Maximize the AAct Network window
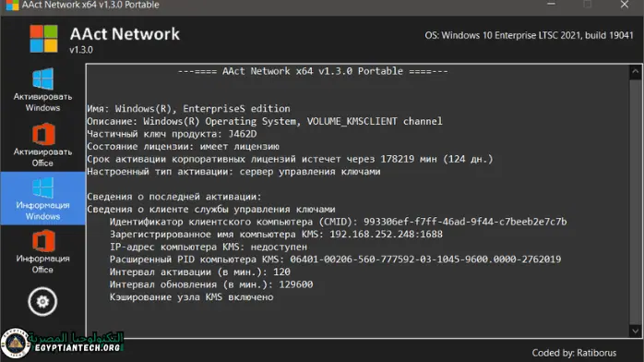Screen dimensions: 644x362 tap(588, 5)
